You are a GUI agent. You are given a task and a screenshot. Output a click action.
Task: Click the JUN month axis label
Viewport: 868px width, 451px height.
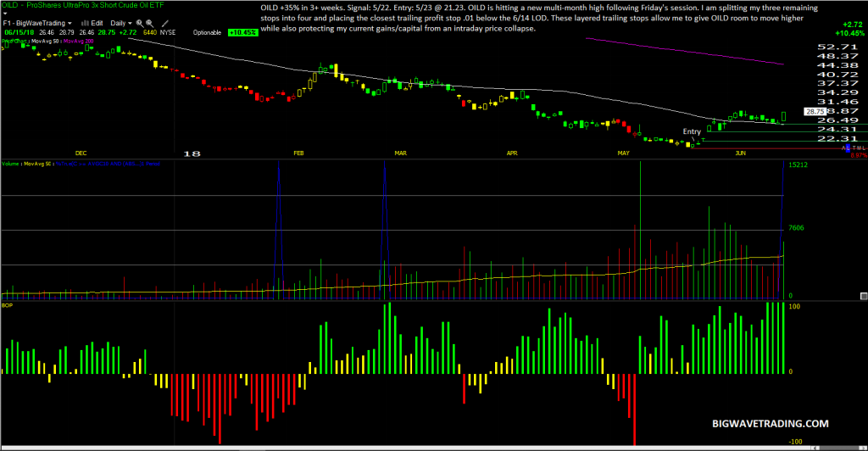coord(740,153)
